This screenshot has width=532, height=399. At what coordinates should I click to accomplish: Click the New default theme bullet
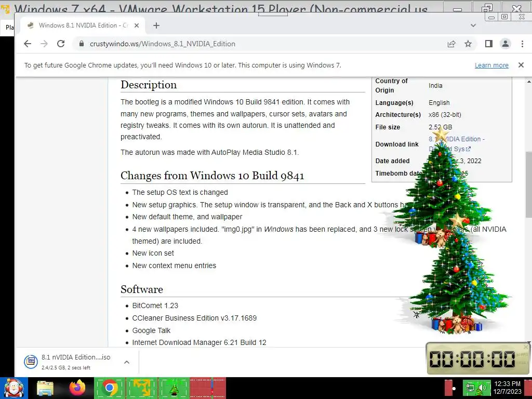coord(187,217)
